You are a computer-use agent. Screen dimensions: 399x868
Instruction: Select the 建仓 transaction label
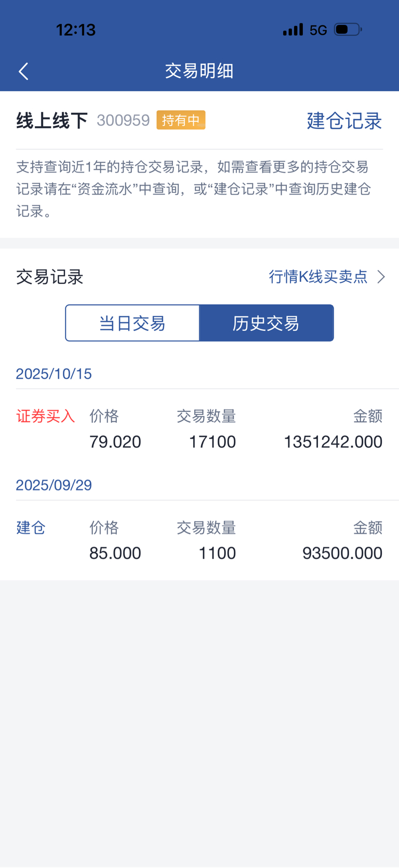pos(31,528)
